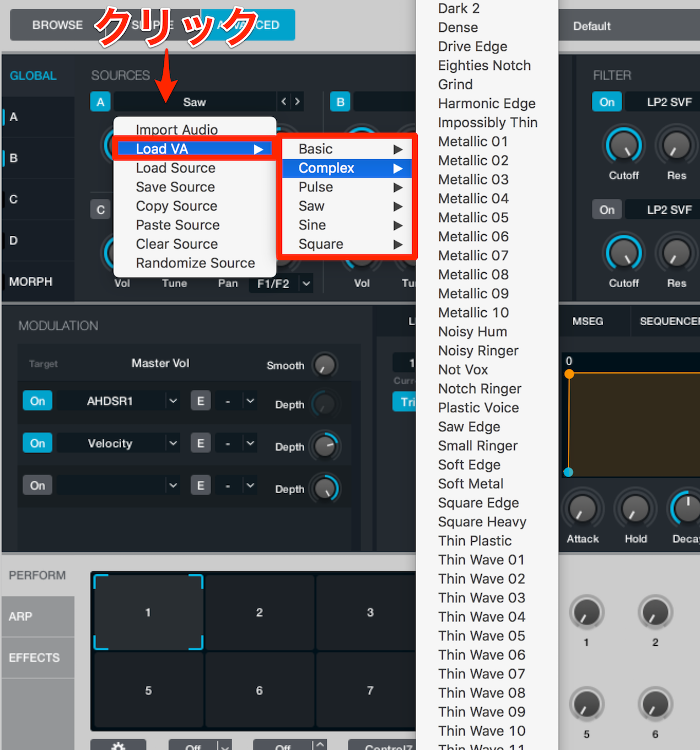Open AHDSR1 modulation source dropdown
700x750 pixels.
pos(173,401)
